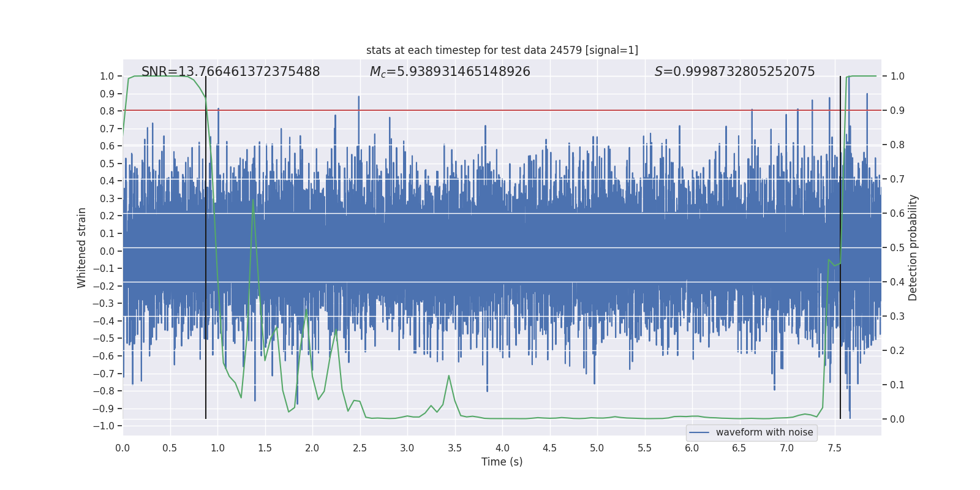This screenshot has width=980, height=490.
Task: Click the right axis tick label 0.5
Action: (897, 247)
